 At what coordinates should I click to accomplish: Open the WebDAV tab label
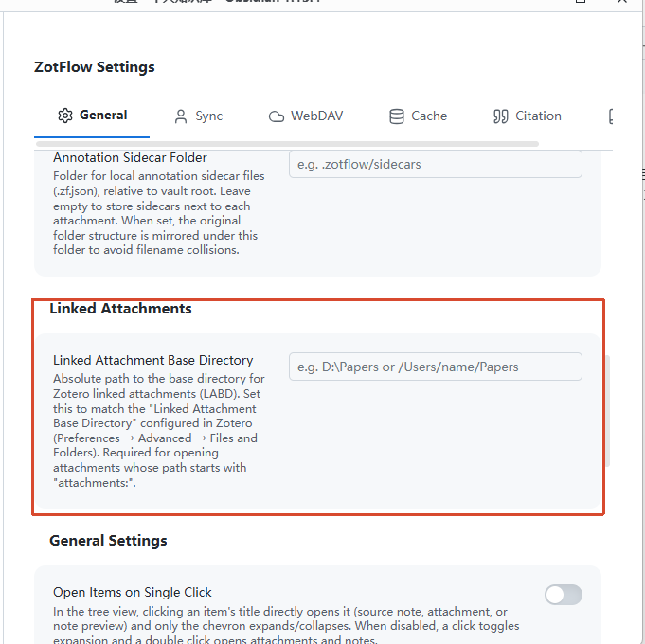(x=316, y=116)
